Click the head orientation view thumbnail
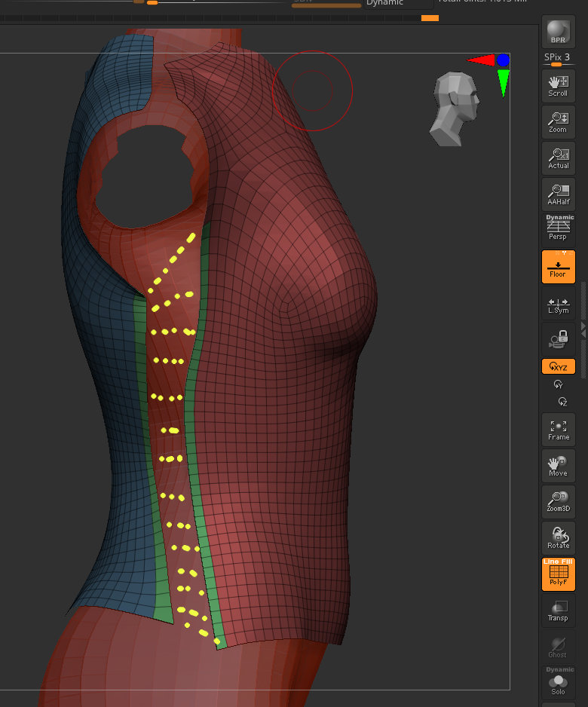This screenshot has width=588, height=707. [x=455, y=109]
